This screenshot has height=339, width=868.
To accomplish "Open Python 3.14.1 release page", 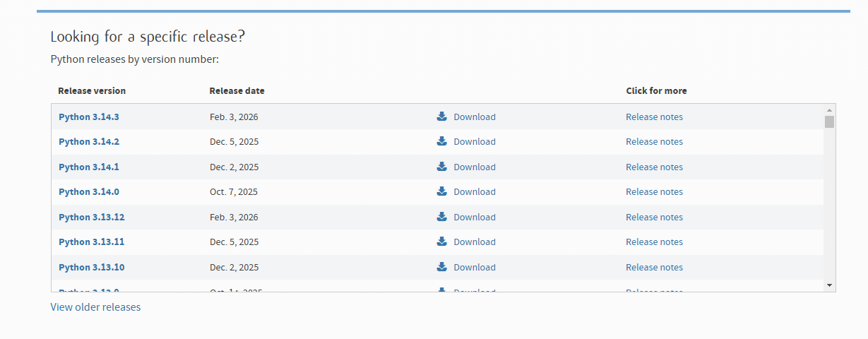I will (x=89, y=167).
